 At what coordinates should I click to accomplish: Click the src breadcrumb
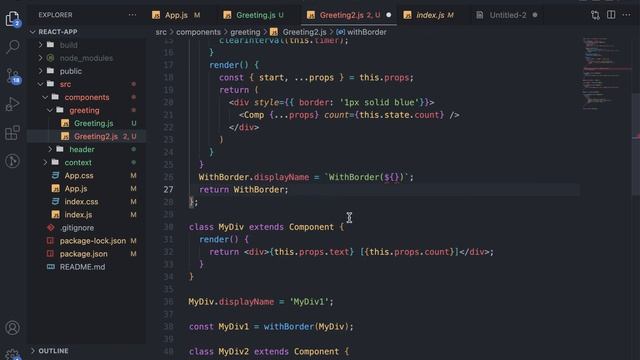click(161, 32)
